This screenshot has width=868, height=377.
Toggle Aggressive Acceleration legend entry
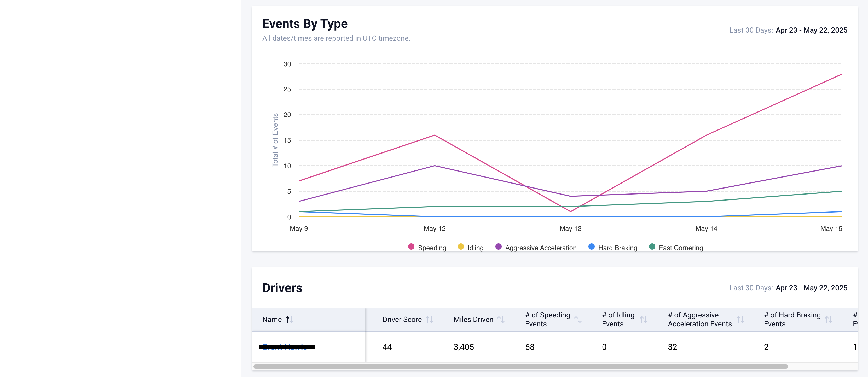(x=541, y=248)
